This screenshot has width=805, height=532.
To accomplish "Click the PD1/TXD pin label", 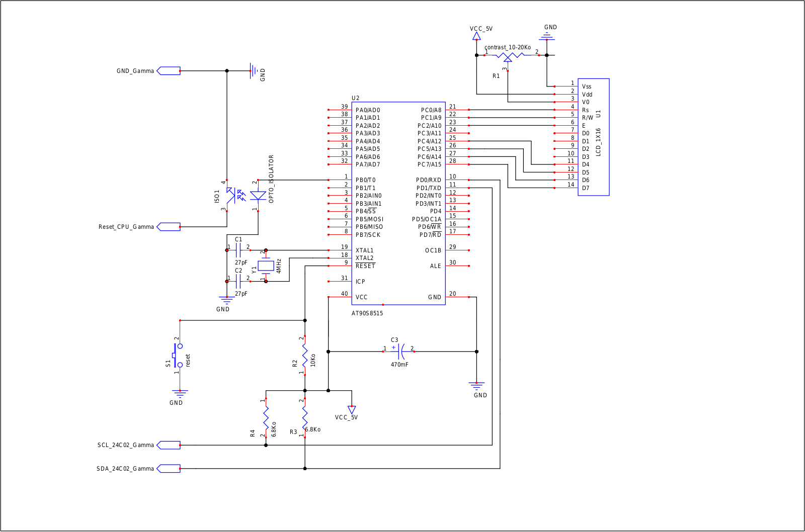I will pos(429,188).
